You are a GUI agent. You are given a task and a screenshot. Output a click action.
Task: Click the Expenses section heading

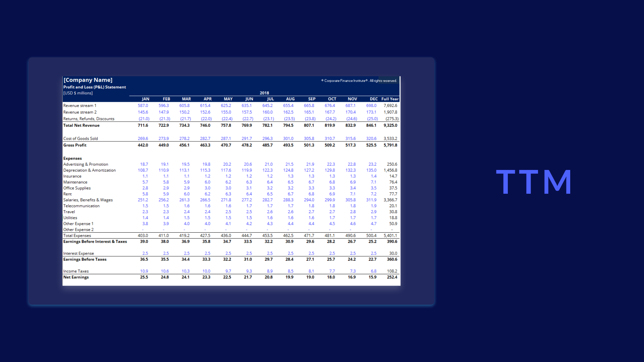click(x=72, y=158)
